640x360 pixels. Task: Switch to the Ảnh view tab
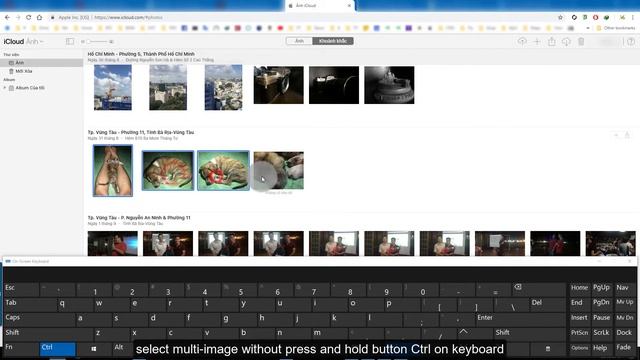click(x=300, y=41)
